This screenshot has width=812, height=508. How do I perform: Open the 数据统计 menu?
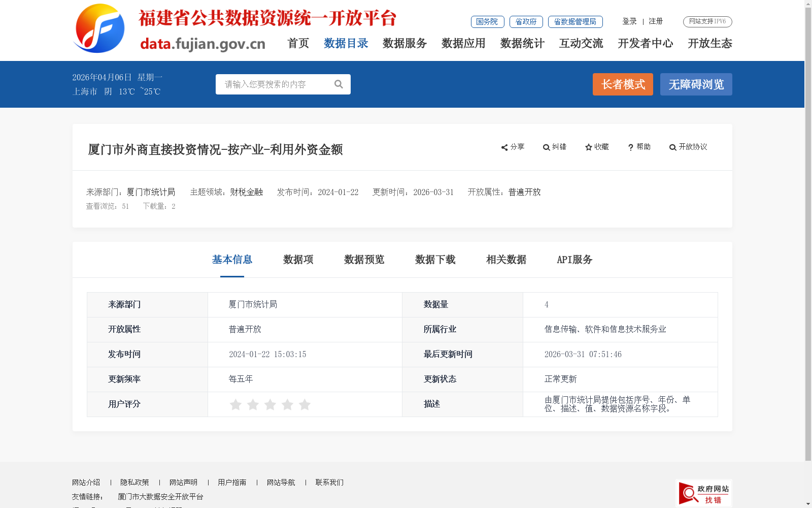[x=523, y=44]
